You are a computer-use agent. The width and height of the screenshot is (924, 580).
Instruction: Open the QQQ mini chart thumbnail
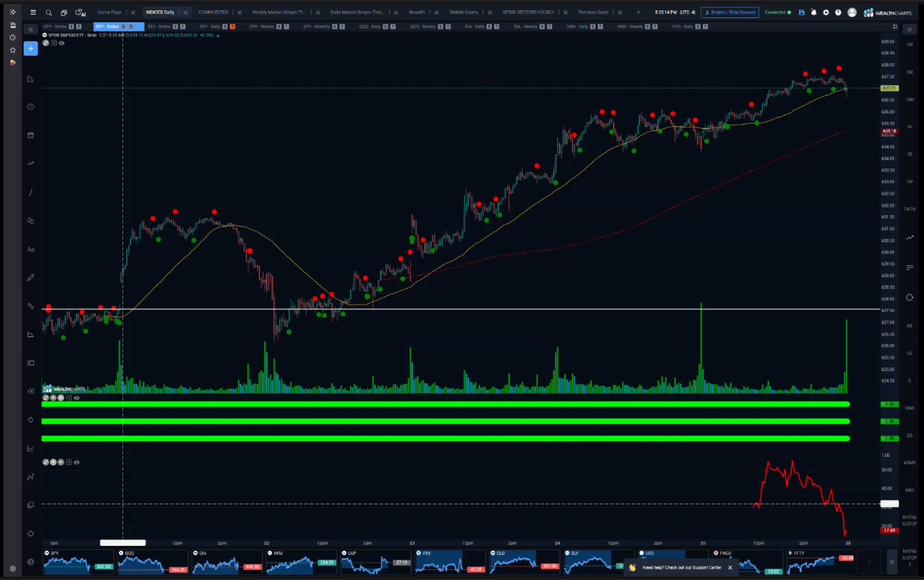click(x=154, y=562)
